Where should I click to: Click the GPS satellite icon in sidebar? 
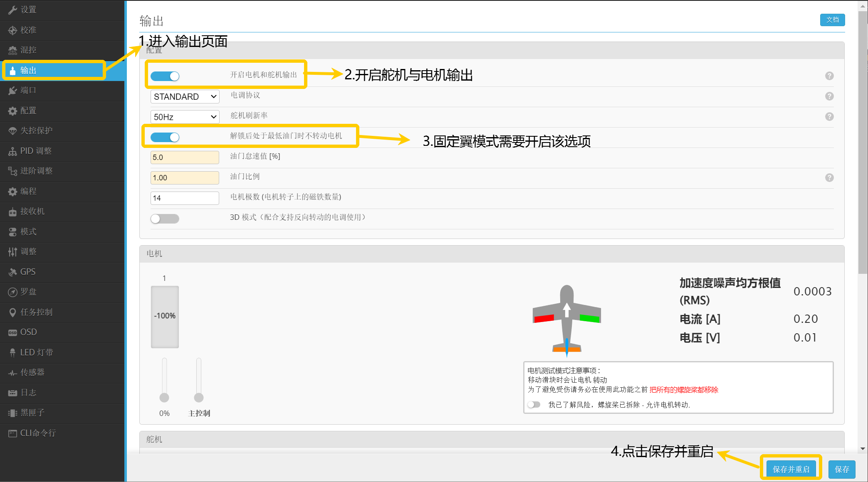(12, 272)
